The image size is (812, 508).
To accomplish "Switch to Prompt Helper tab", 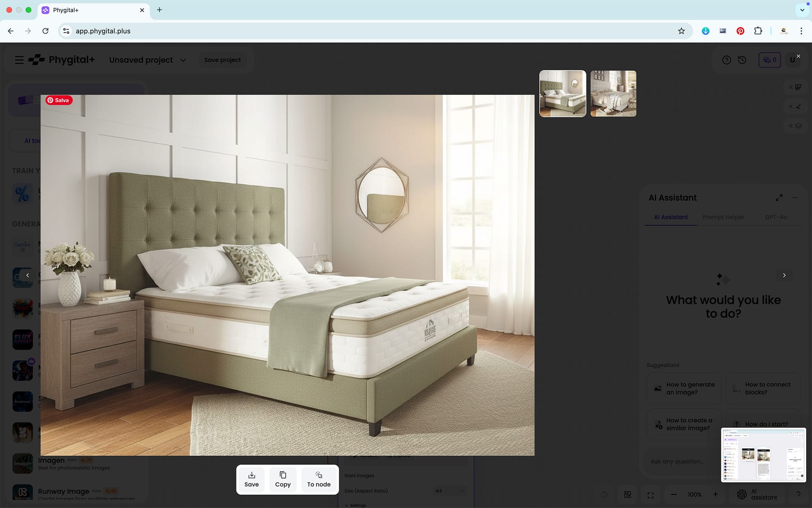I will coord(723,217).
